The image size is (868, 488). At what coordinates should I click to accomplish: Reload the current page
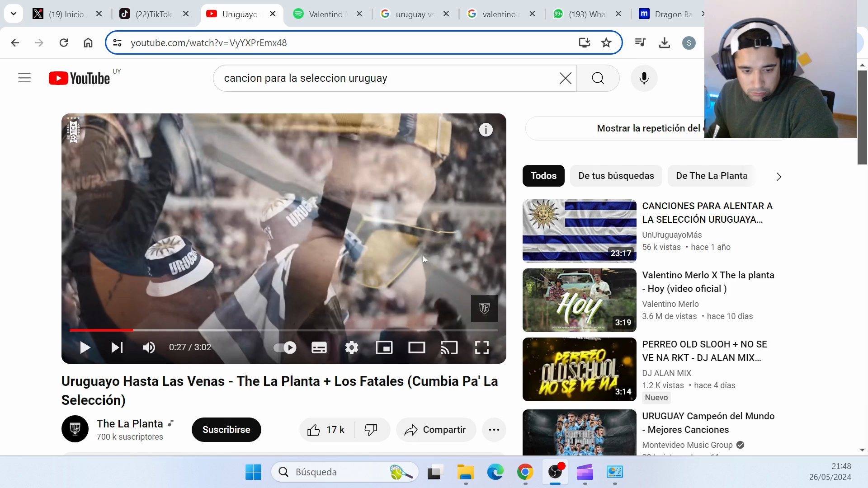(64, 42)
